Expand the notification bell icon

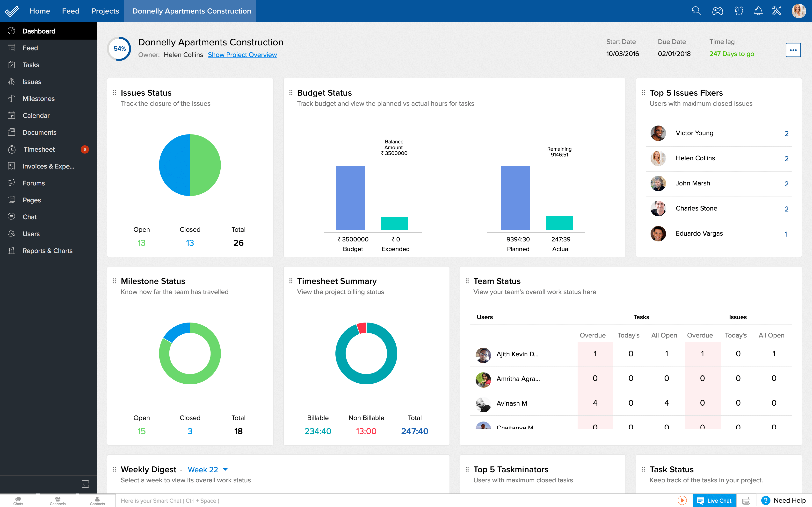[758, 11]
